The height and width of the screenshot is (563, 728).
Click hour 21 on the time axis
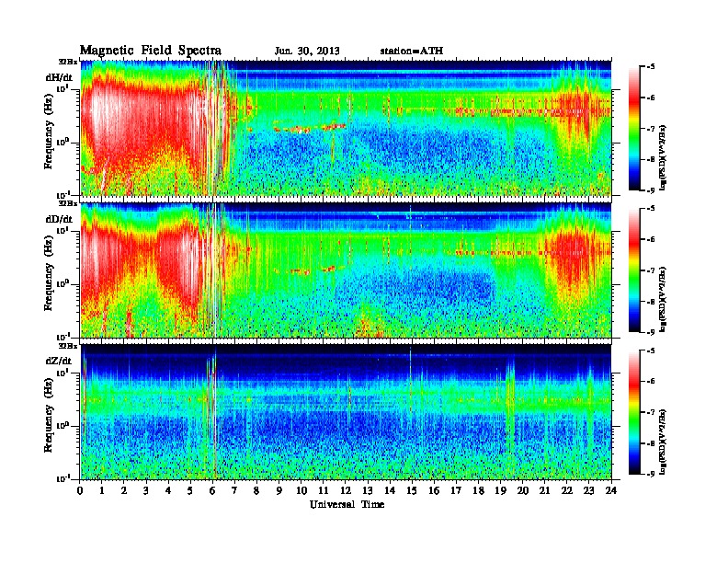544,490
